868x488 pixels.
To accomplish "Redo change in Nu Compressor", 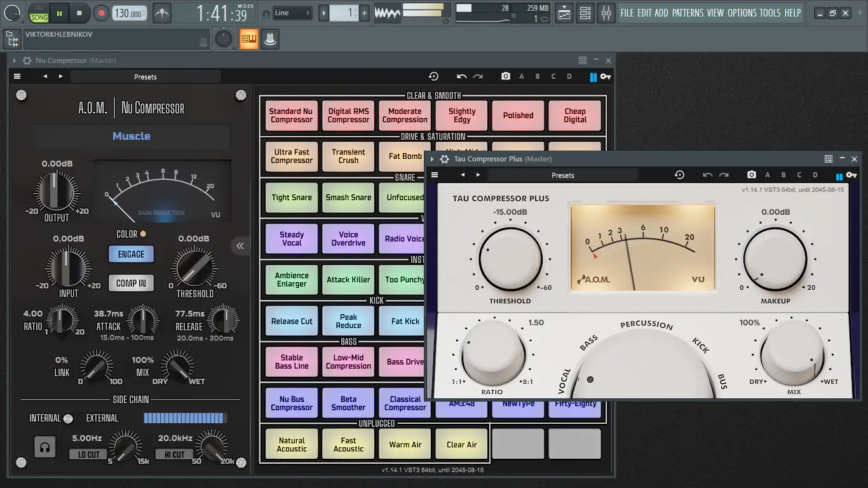I will pos(478,76).
